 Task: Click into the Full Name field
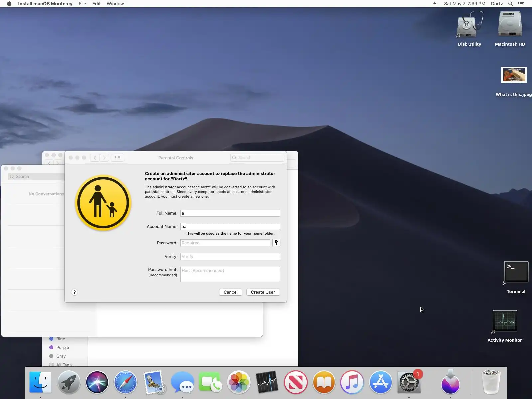click(230, 213)
